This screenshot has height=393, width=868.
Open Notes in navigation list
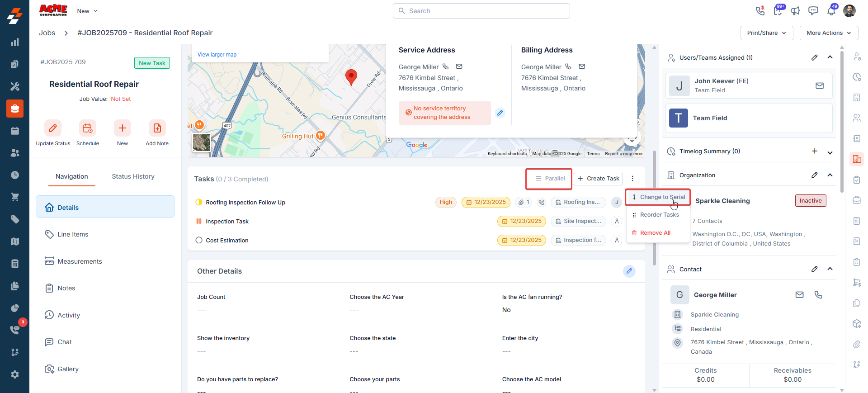coord(105,288)
